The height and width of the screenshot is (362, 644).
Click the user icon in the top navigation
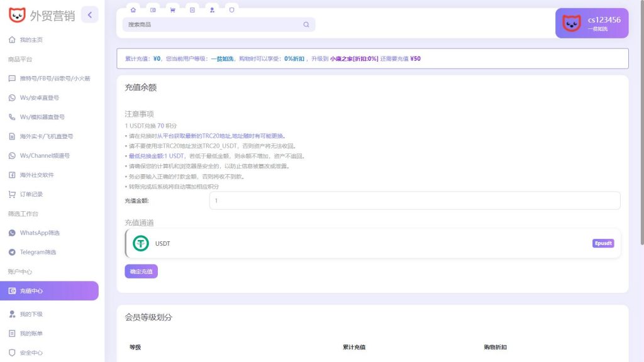tap(212, 10)
